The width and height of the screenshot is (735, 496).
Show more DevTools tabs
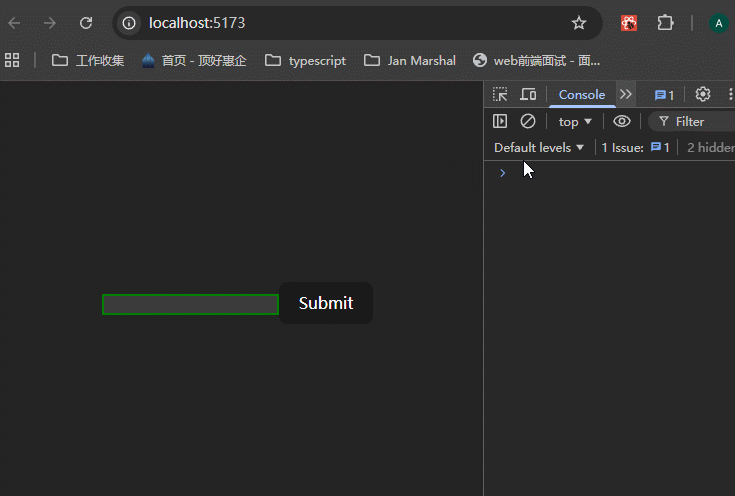point(626,94)
